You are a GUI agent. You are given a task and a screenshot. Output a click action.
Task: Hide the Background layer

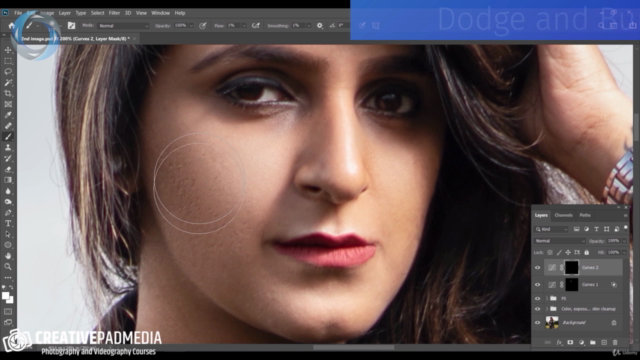pos(538,322)
